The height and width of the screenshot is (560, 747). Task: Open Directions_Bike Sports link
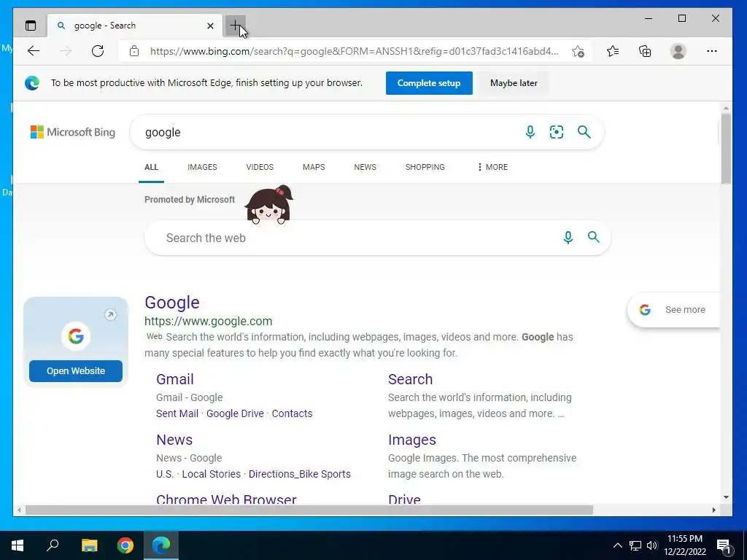point(300,474)
